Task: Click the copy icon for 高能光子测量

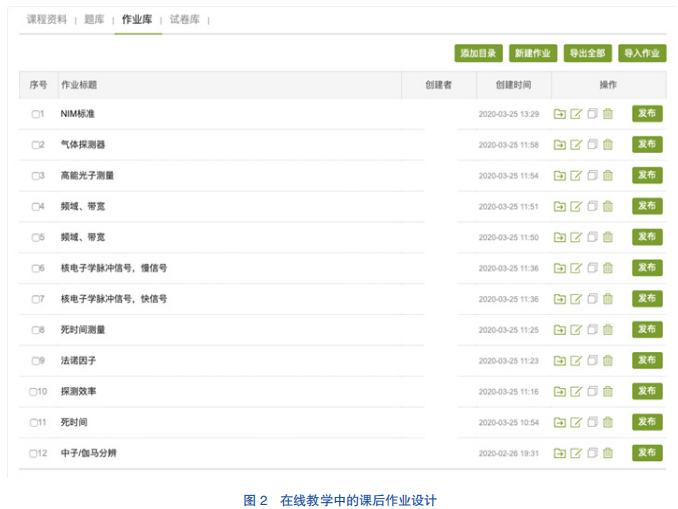Action: [x=592, y=176]
